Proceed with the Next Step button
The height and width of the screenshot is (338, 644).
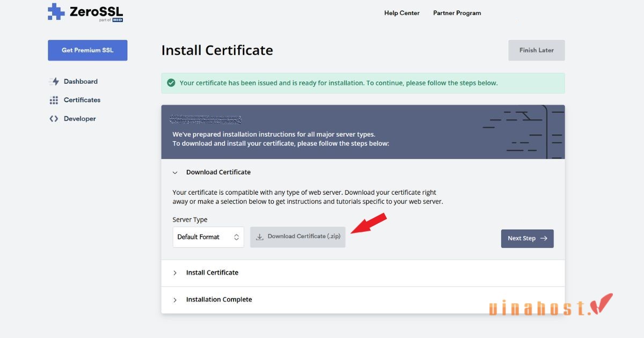point(527,238)
